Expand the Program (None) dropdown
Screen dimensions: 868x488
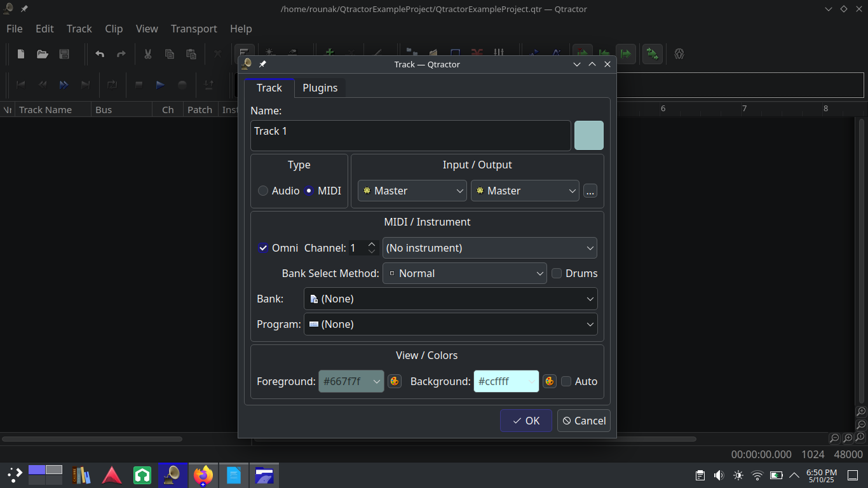pyautogui.click(x=451, y=324)
